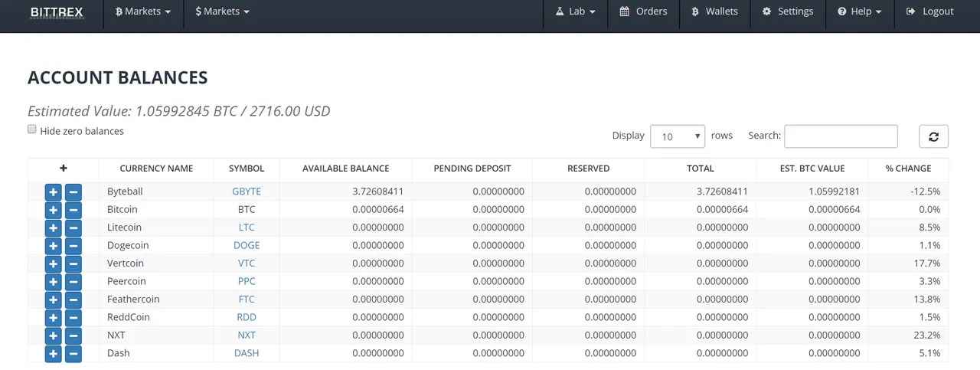Sort by Reserved column header
Screen dimensions: 980x370
click(589, 169)
